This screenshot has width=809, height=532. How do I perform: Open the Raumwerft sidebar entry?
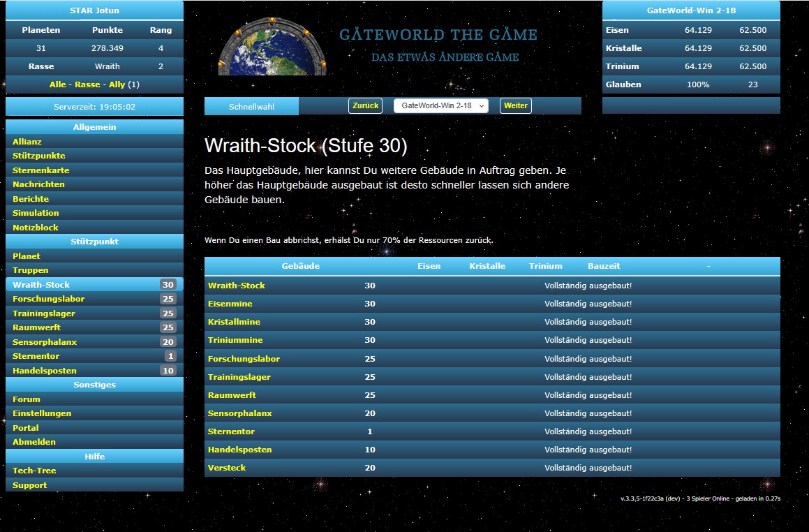pos(36,327)
